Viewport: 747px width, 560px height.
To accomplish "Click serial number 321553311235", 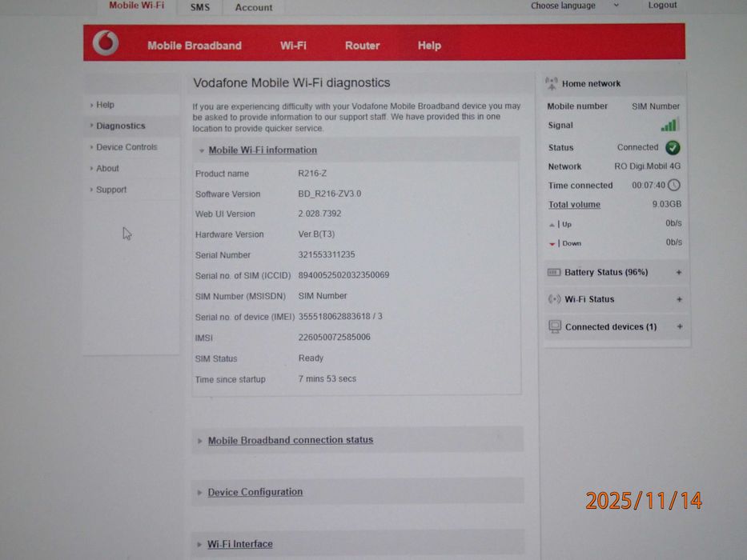I will tap(327, 254).
